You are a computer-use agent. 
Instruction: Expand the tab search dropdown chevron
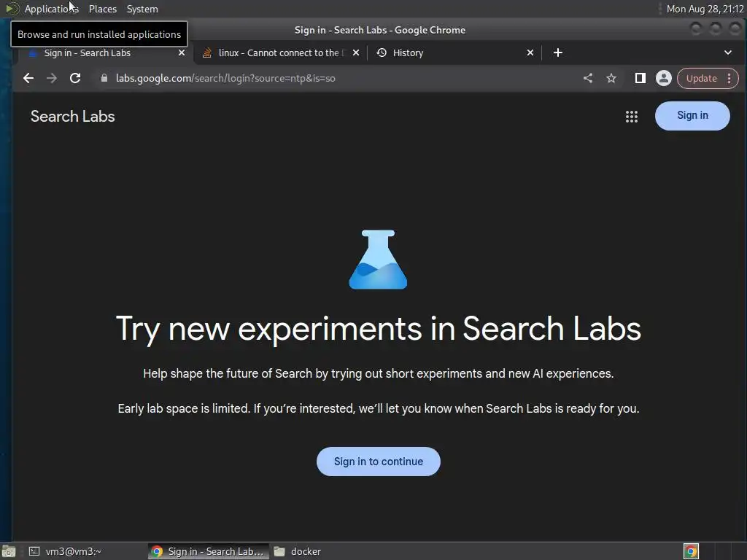727,52
